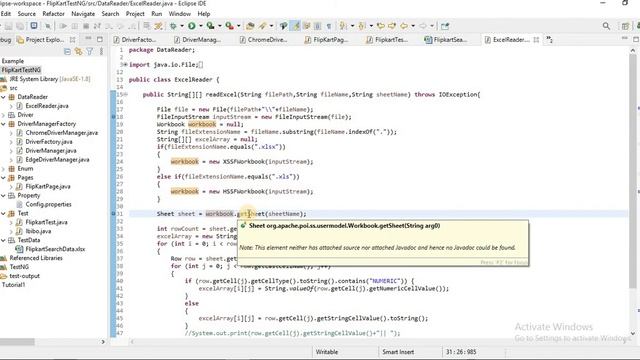Select Config.properties in tree
This screenshot has width=640, height=360.
click(x=48, y=204)
